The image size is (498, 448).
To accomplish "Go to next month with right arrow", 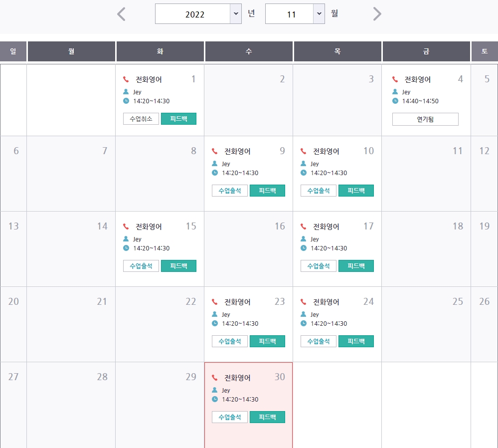I will pyautogui.click(x=377, y=14).
